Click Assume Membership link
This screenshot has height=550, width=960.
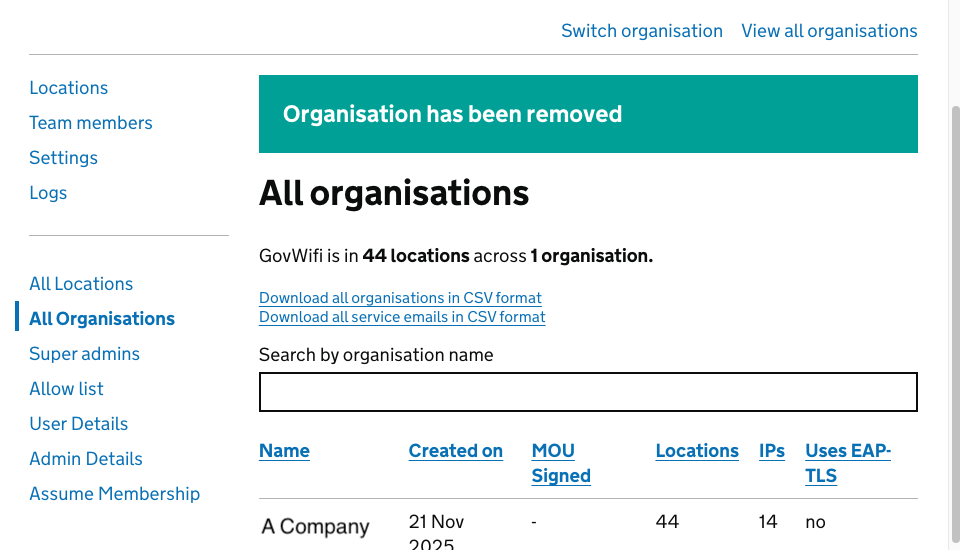pos(114,494)
